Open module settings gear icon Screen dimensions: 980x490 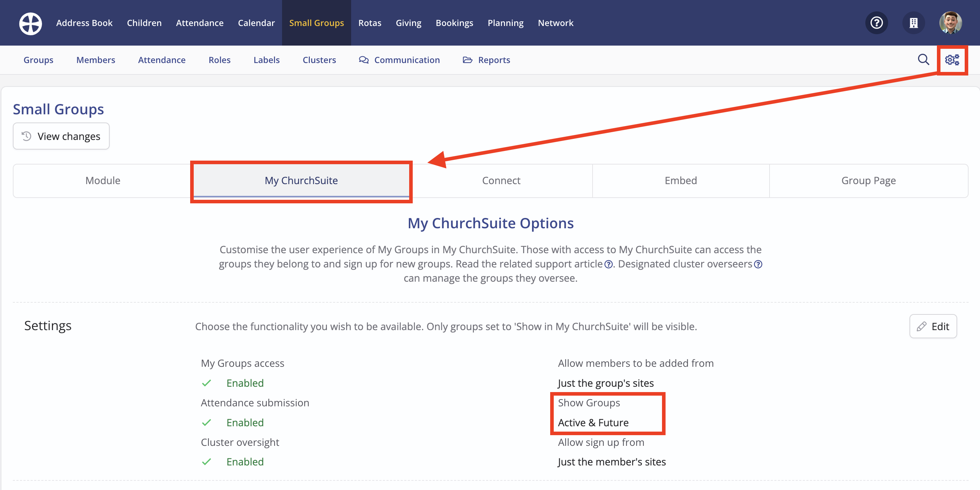click(952, 60)
